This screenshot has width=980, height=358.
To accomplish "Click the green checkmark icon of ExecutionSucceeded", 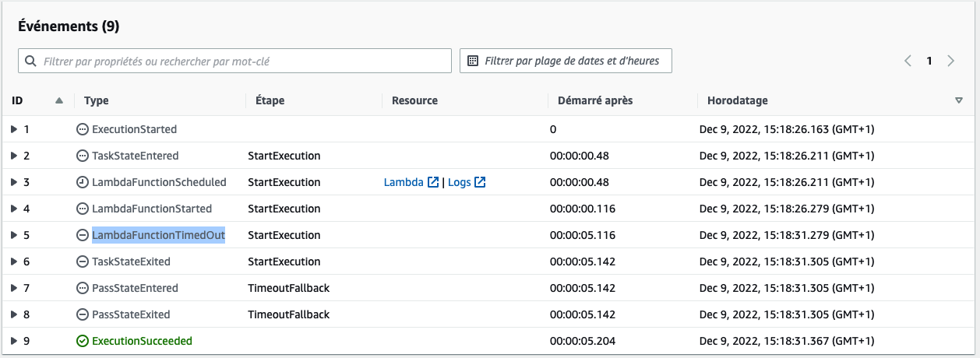I will click(83, 341).
